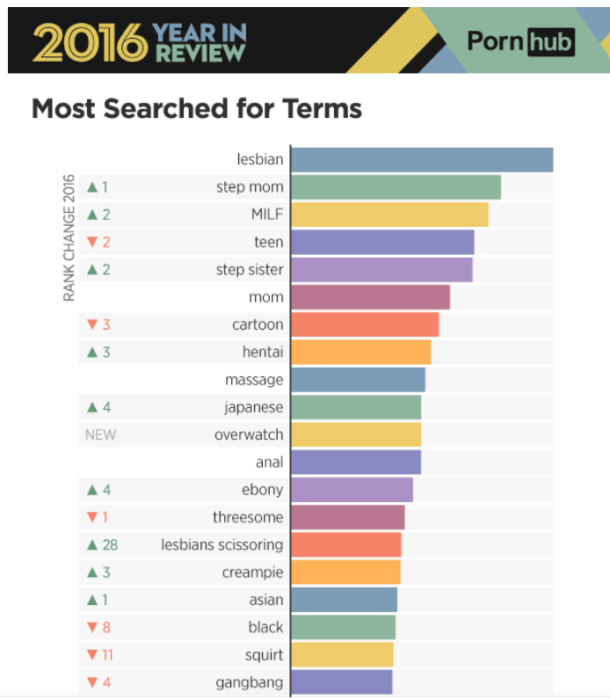
Task: Click the green up arrow beside "ebony"
Action: (91, 490)
